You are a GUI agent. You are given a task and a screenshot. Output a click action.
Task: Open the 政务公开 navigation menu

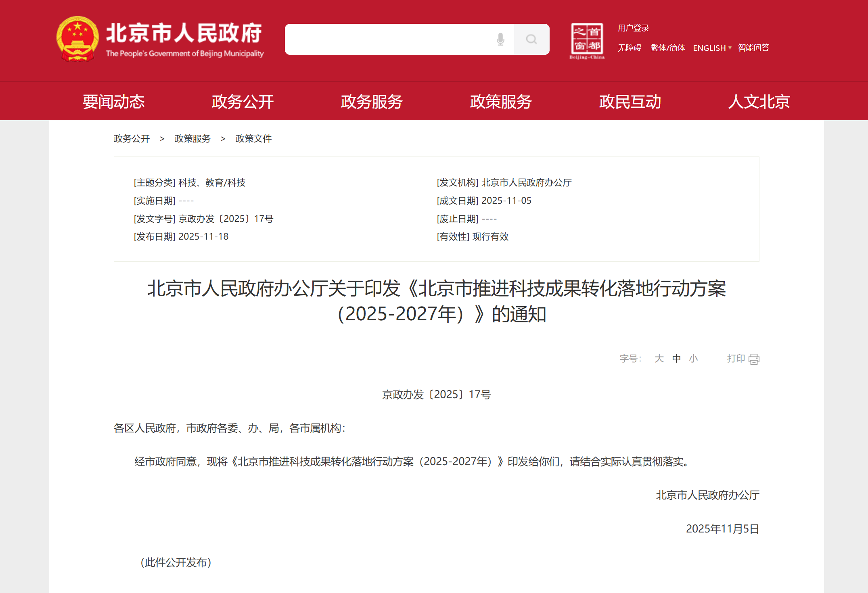(x=243, y=102)
